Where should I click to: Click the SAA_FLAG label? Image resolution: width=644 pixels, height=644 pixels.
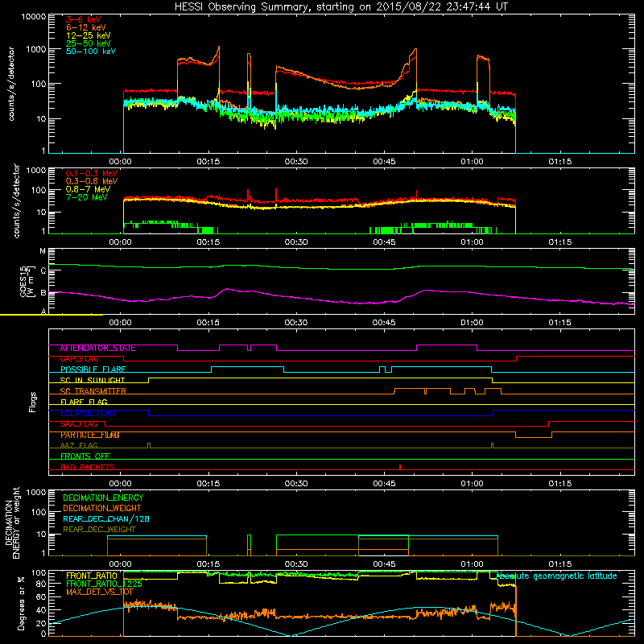click(x=79, y=424)
